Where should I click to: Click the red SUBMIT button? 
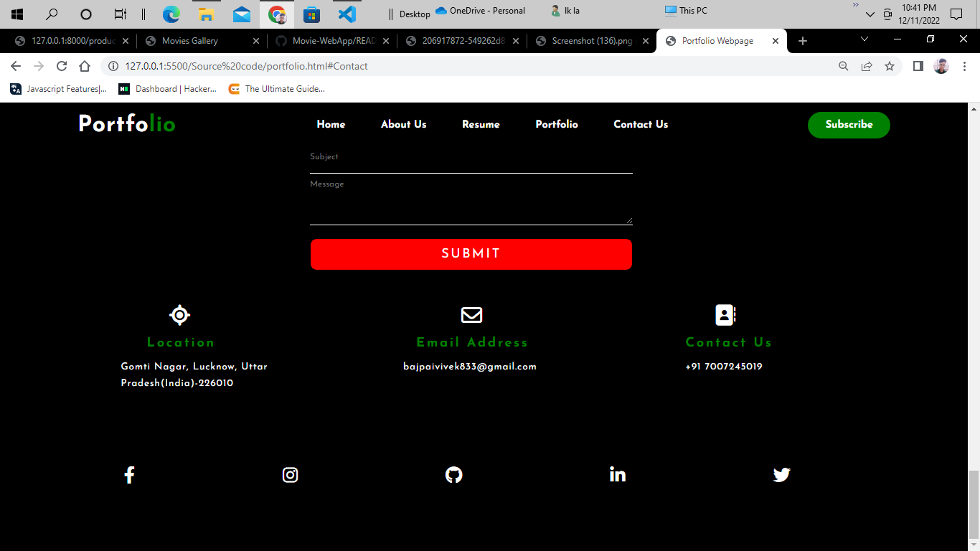471,254
